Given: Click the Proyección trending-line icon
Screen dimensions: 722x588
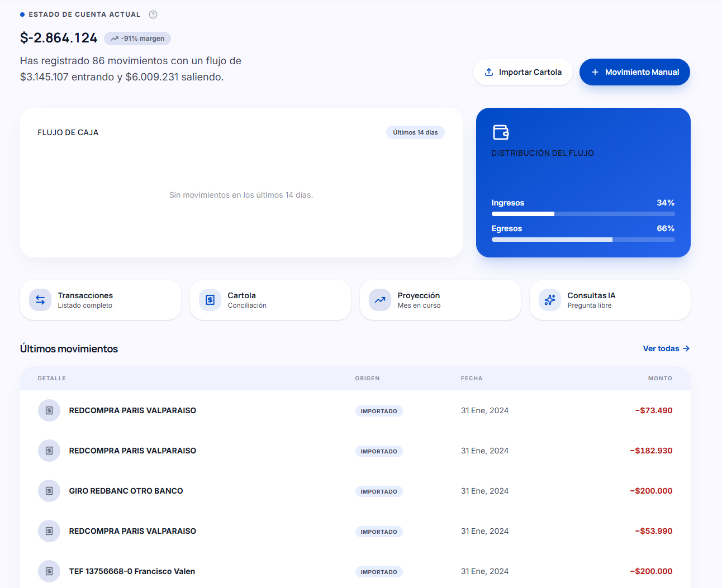Looking at the screenshot, I should (x=380, y=300).
